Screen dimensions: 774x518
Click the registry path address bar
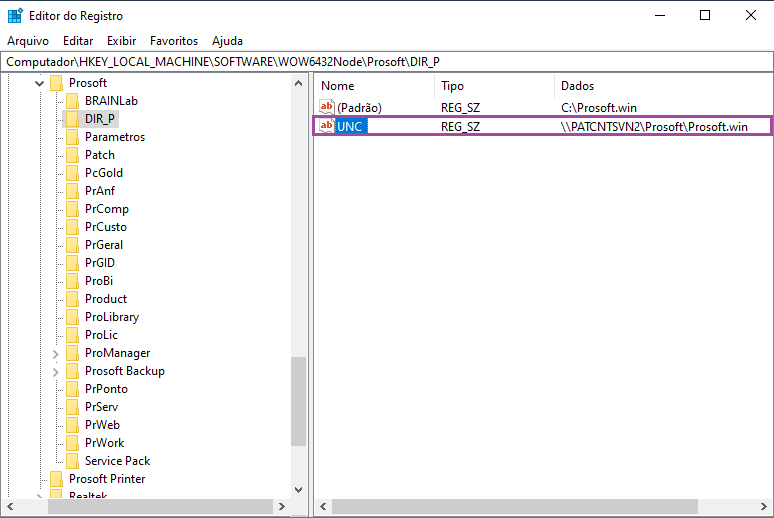click(x=387, y=62)
